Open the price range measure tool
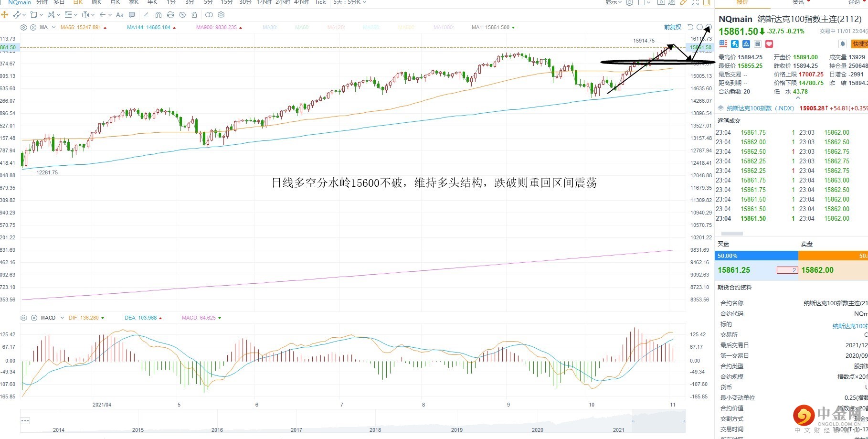The width and height of the screenshot is (868, 439). 85,15
